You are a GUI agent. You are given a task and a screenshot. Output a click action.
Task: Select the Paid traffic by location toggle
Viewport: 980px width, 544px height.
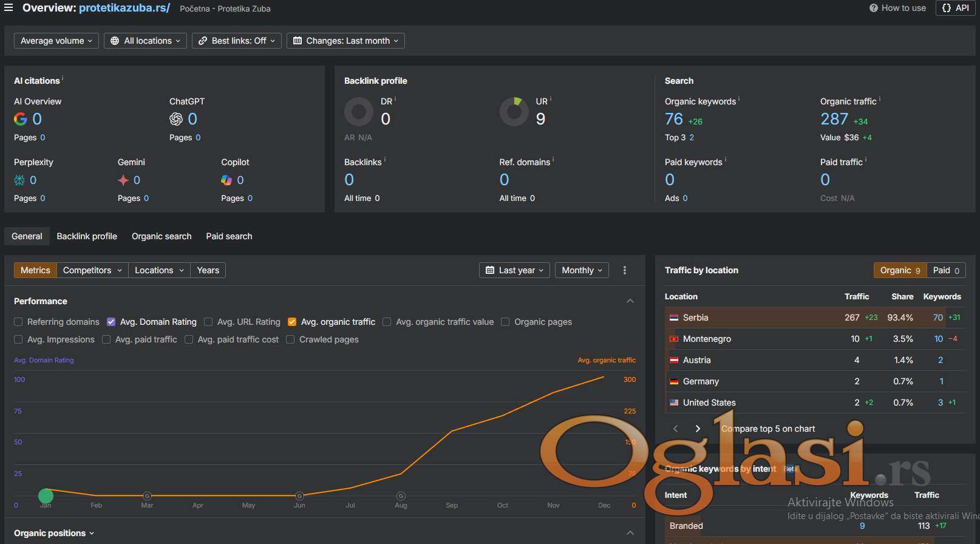945,270
